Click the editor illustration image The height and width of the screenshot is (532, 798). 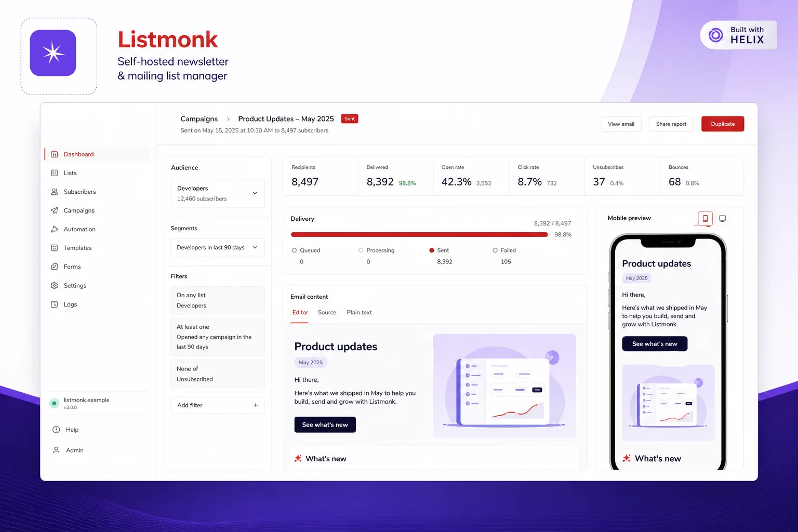tap(504, 386)
